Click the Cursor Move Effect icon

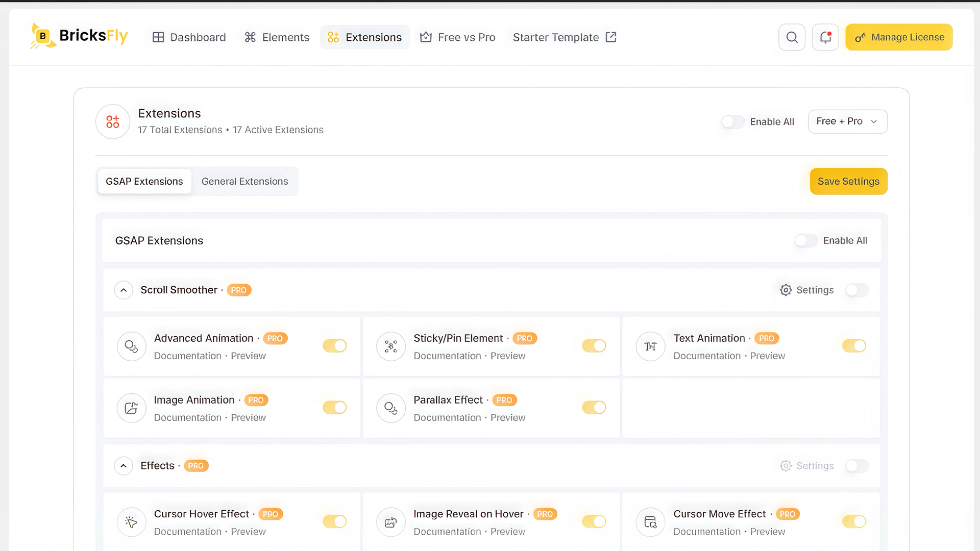coord(650,522)
